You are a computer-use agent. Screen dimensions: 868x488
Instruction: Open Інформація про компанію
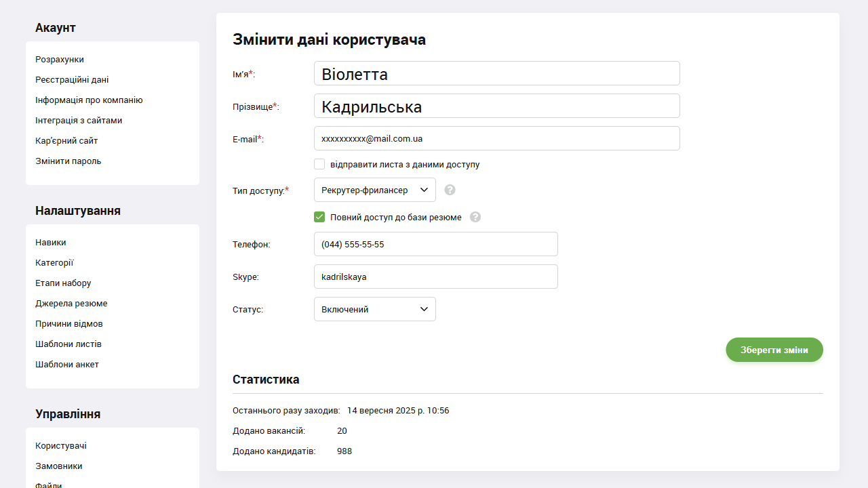point(89,100)
